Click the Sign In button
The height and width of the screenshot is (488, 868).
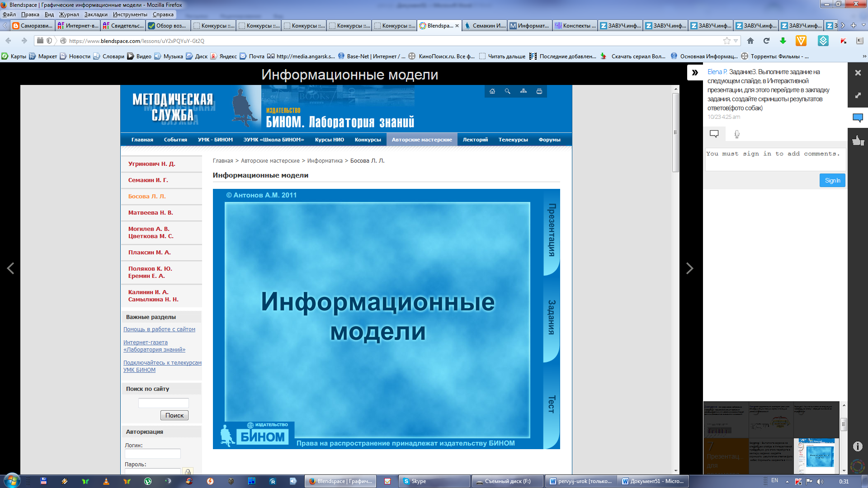point(832,180)
